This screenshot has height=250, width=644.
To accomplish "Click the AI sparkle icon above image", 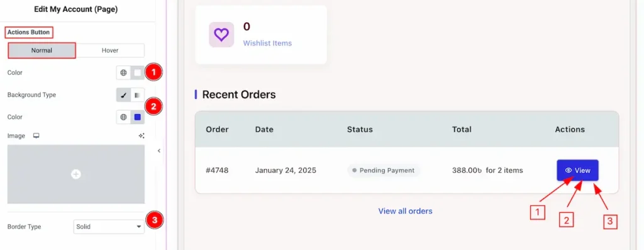I will point(142,135).
